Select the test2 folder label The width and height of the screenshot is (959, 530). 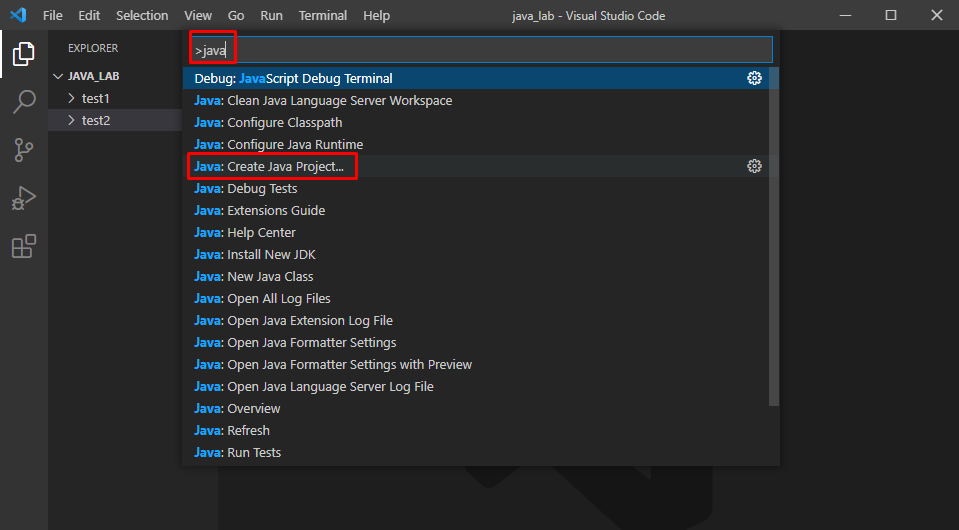(x=96, y=120)
